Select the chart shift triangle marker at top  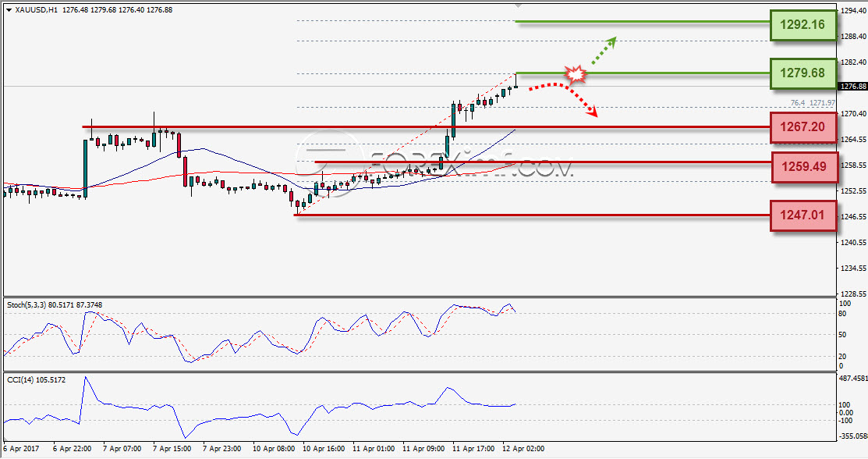click(x=518, y=5)
